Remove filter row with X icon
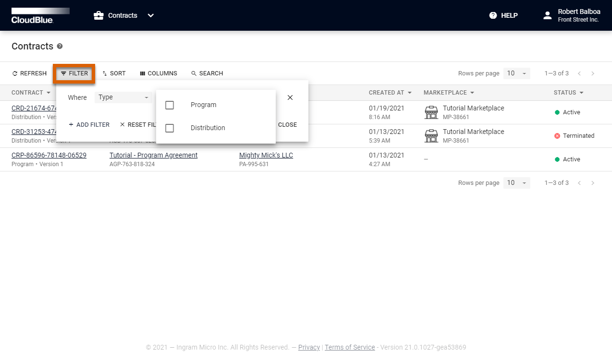The width and height of the screenshot is (612, 364). pyautogui.click(x=290, y=97)
